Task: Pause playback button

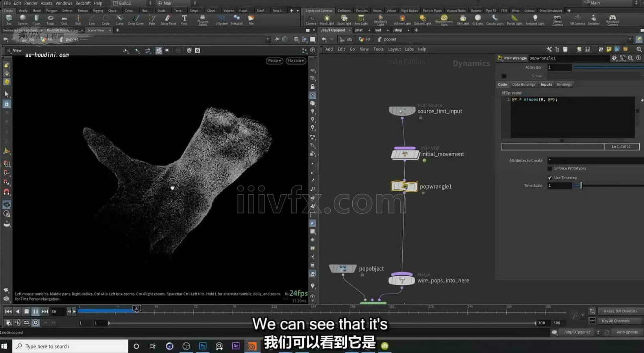Action: 35,311
